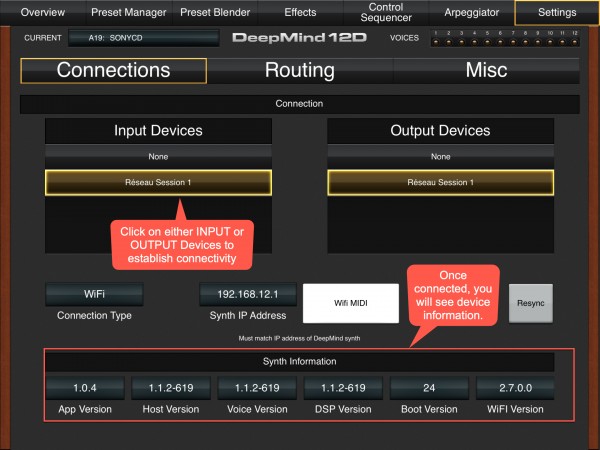
Task: Open the Misc settings section
Action: click(x=486, y=70)
